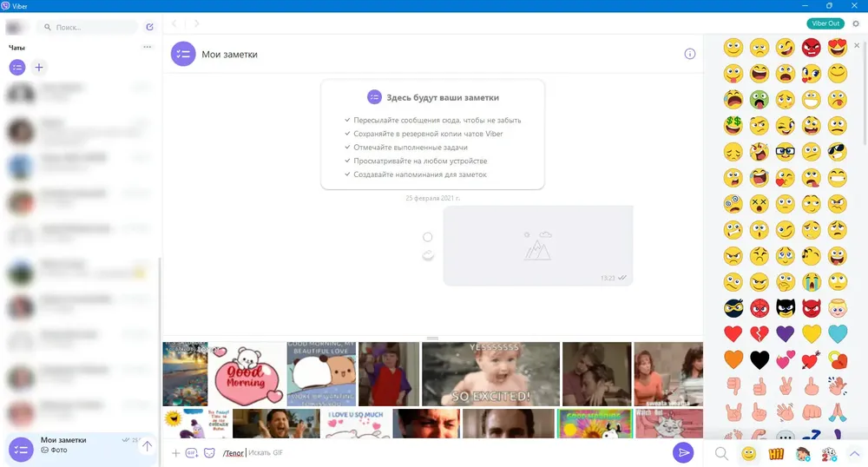Select the My Notes filter chip
Image resolution: width=868 pixels, height=467 pixels.
[17, 68]
